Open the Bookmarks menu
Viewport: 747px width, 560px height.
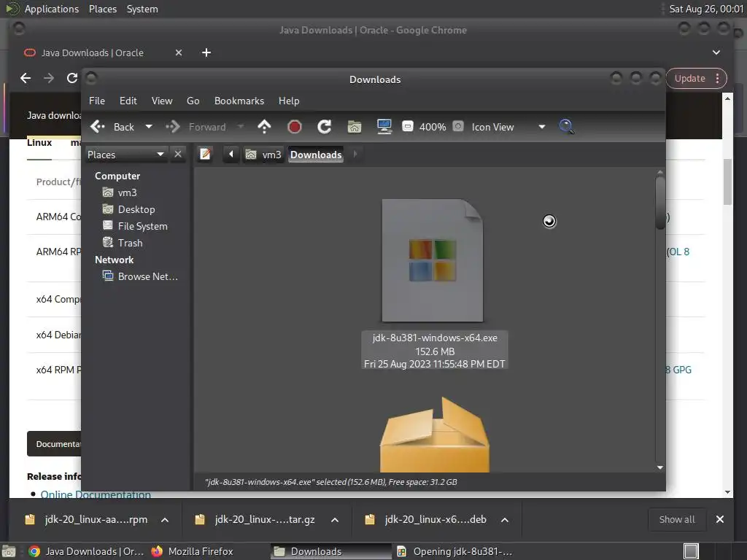(x=239, y=101)
